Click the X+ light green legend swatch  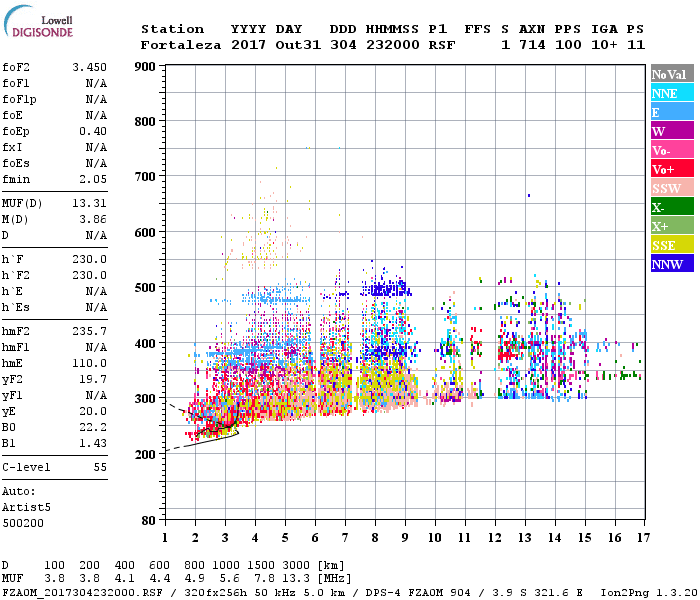coord(672,226)
